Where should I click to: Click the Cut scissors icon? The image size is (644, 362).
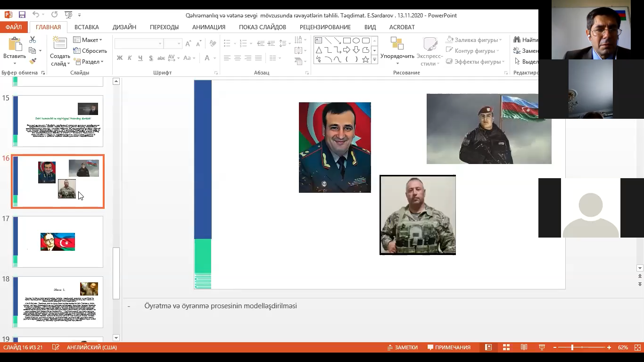point(33,40)
